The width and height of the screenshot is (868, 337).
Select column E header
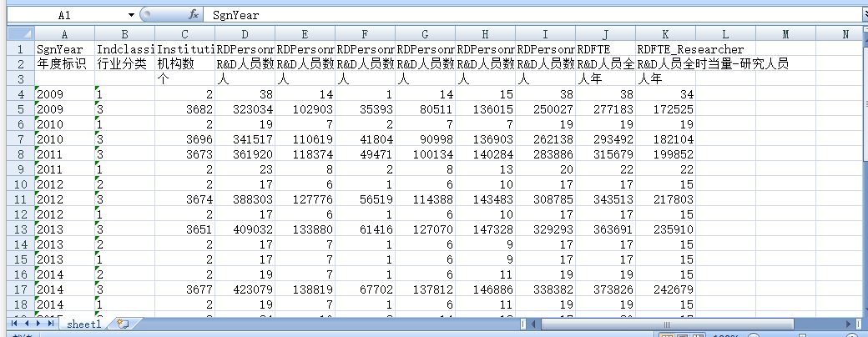pos(305,34)
